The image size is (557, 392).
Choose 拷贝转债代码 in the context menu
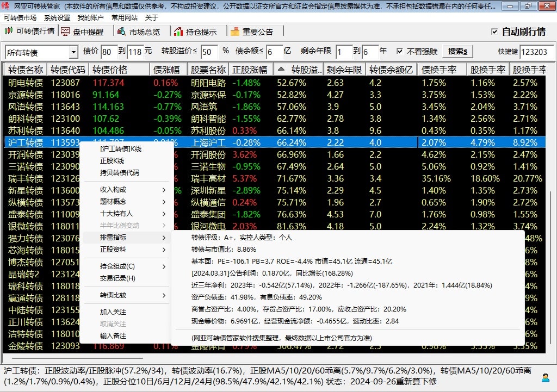point(119,172)
